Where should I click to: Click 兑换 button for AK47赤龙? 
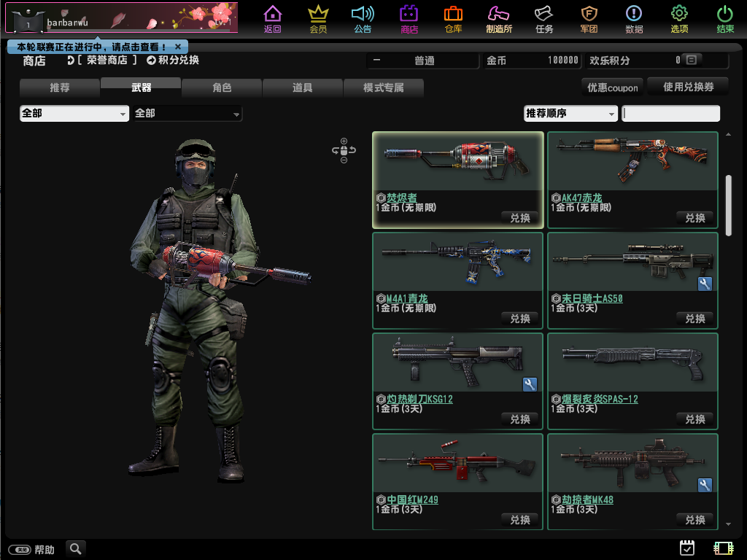(695, 218)
